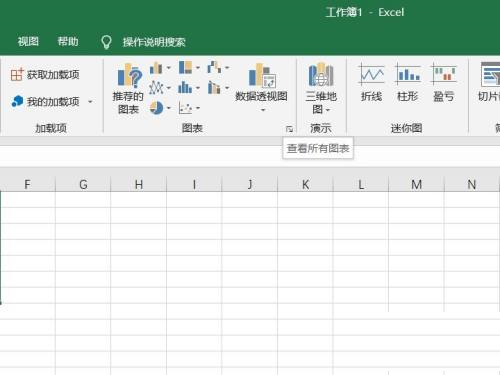Expand pie chart dropdown arrow
The height and width of the screenshot is (375, 500).
click(x=168, y=108)
